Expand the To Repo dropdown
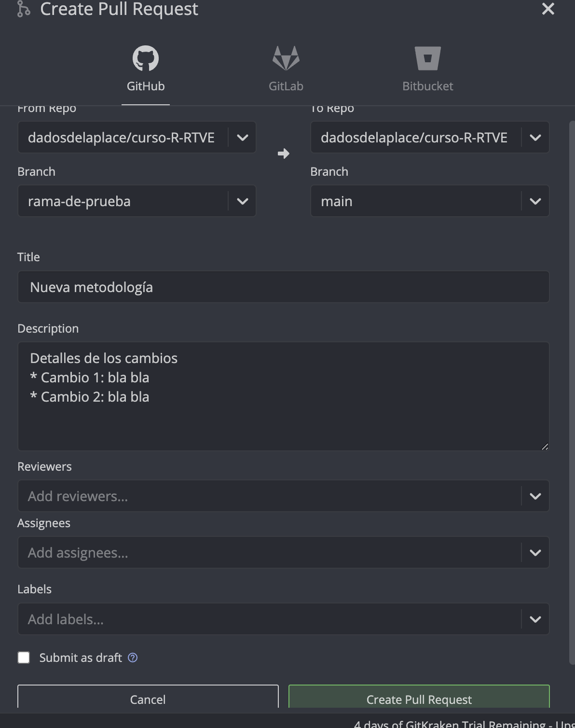 pos(535,138)
